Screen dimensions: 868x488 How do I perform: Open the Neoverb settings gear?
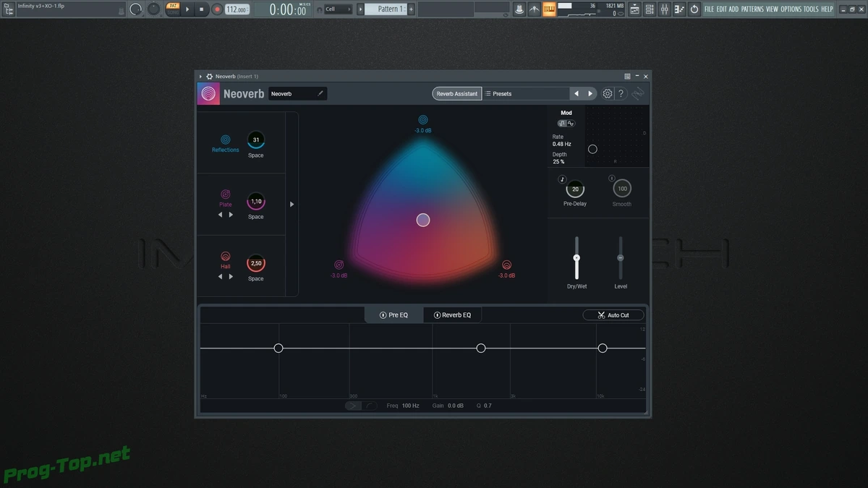608,94
